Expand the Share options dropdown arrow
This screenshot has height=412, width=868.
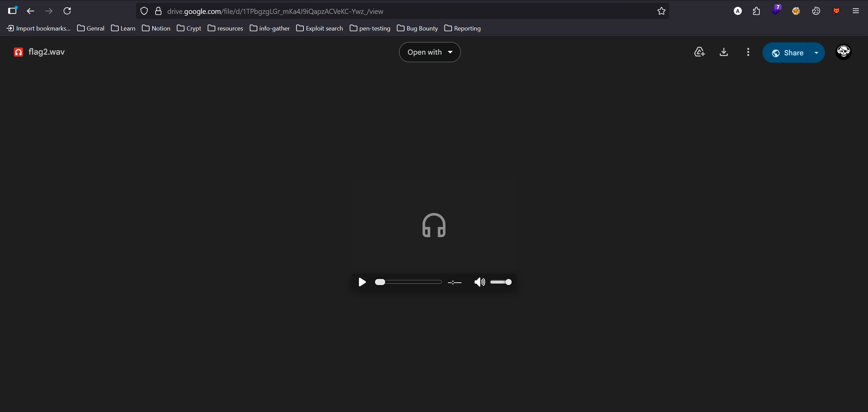point(816,53)
